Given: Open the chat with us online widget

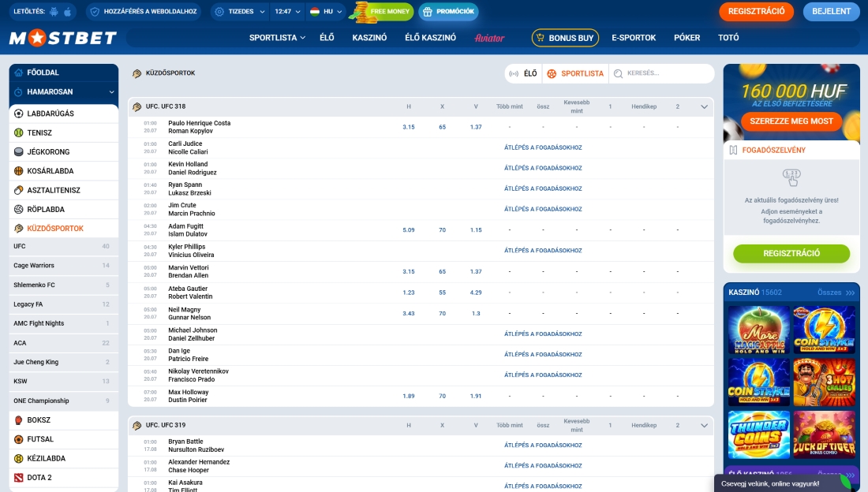Looking at the screenshot, I should (784, 483).
